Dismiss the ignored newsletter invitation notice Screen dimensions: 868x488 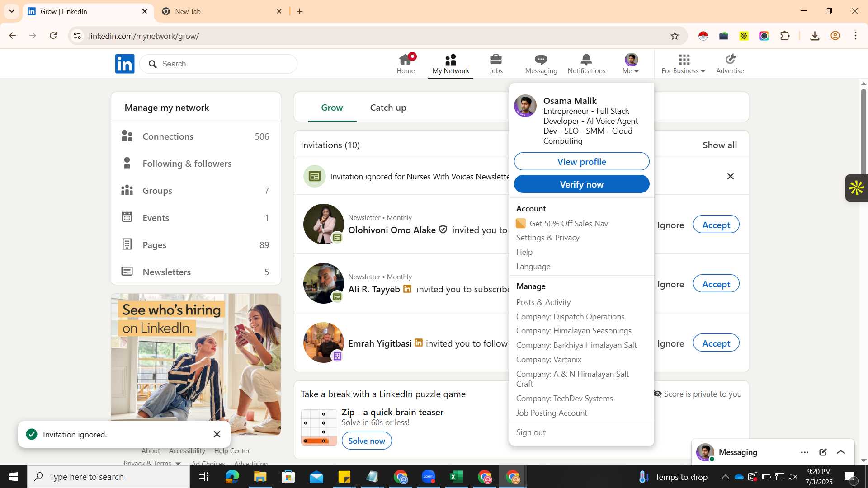point(730,176)
